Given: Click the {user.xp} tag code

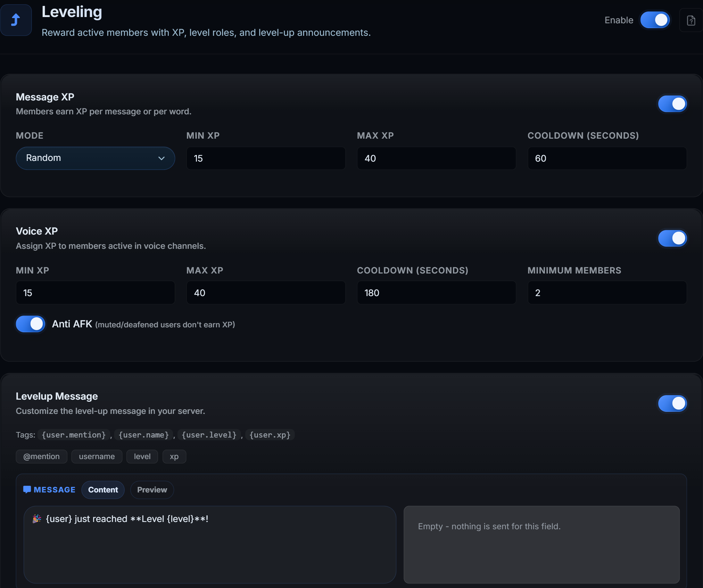Looking at the screenshot, I should pyautogui.click(x=270, y=435).
